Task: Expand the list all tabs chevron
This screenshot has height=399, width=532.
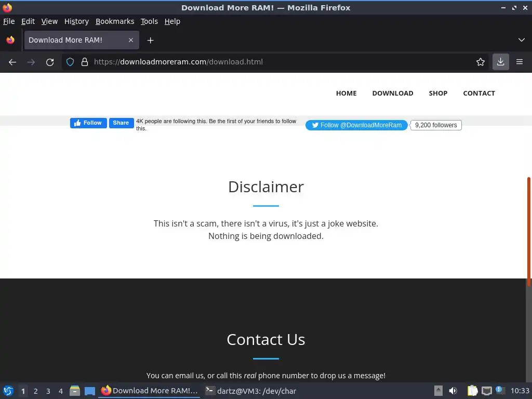Action: tap(522, 40)
